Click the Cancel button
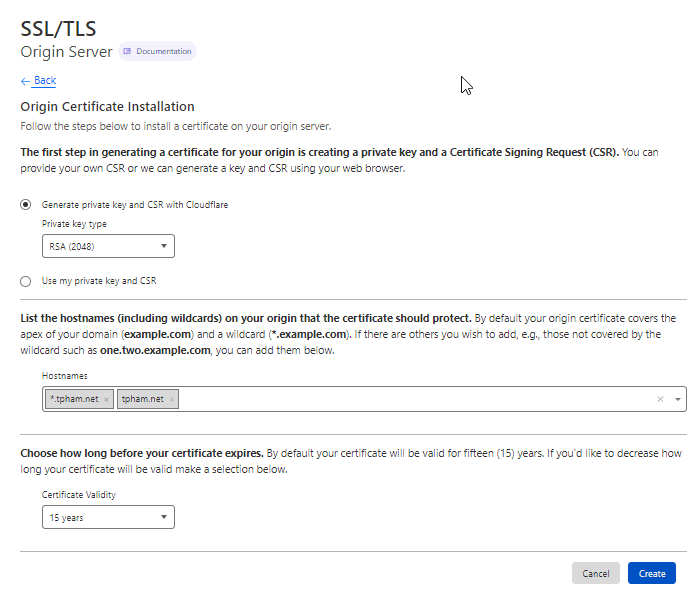The width and height of the screenshot is (690, 593). 596,573
